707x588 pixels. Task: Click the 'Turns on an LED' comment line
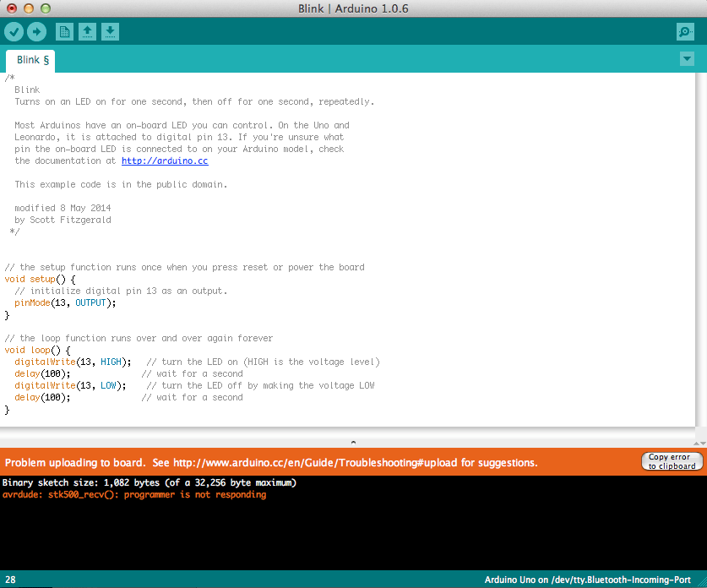[194, 102]
